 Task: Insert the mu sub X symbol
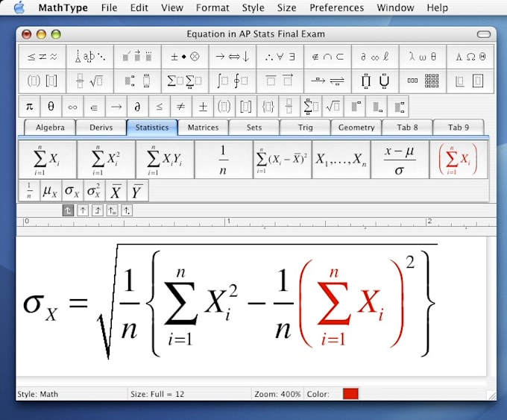[51, 191]
